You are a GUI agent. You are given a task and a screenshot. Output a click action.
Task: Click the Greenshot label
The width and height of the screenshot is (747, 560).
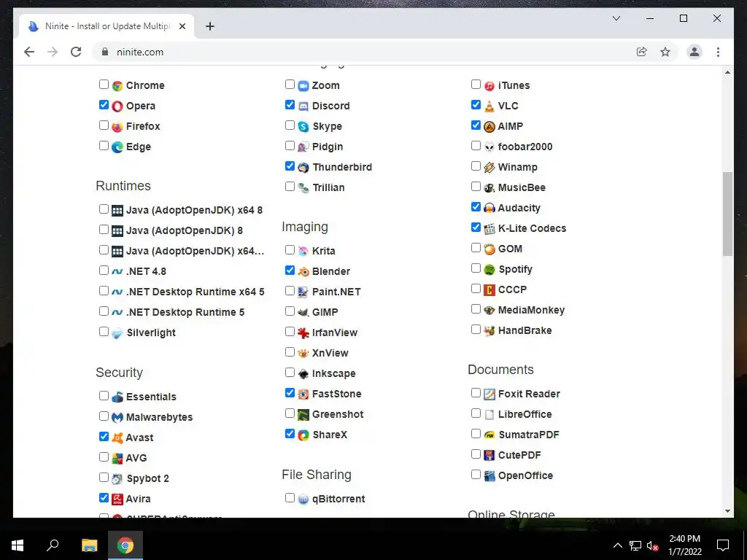pyautogui.click(x=338, y=415)
